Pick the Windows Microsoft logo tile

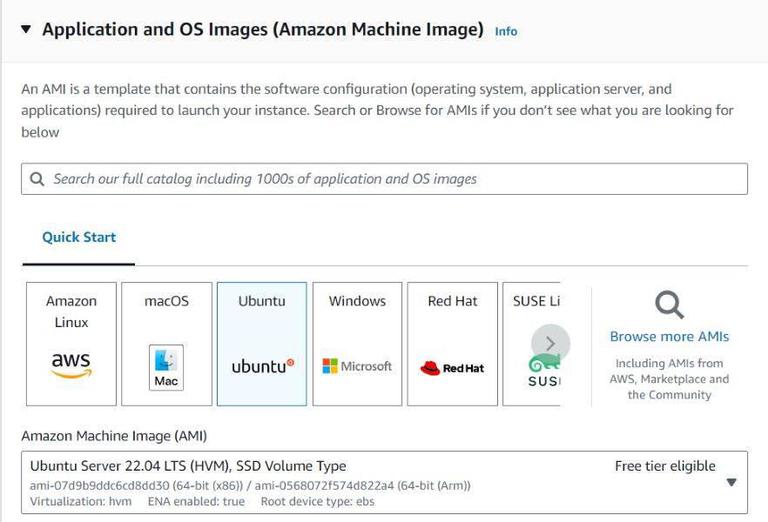point(357,366)
